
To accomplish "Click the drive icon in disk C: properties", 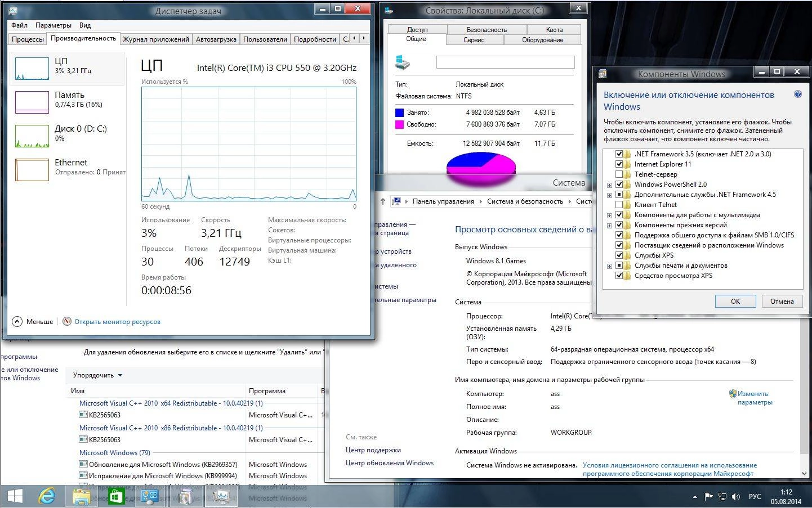I will click(x=403, y=62).
